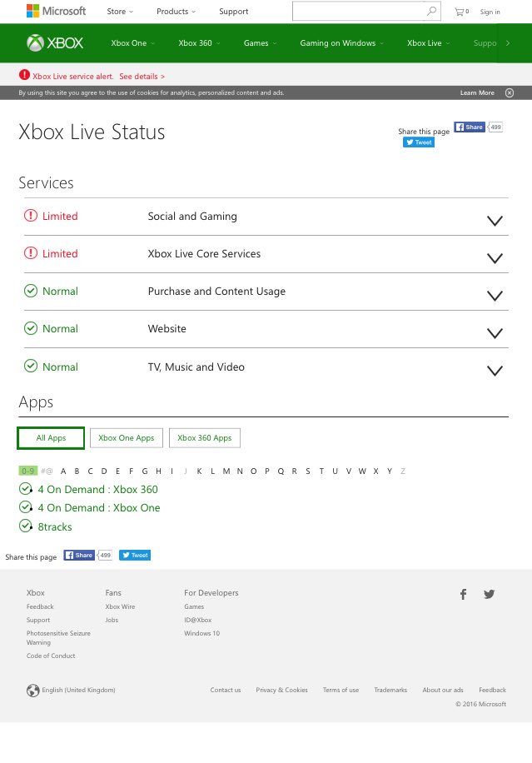Filter apps by letter M

(x=226, y=471)
